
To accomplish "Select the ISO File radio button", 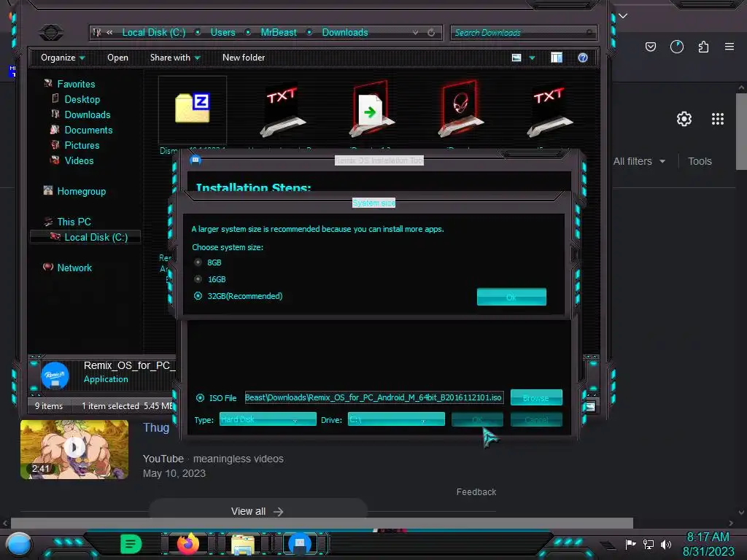I will point(200,397).
